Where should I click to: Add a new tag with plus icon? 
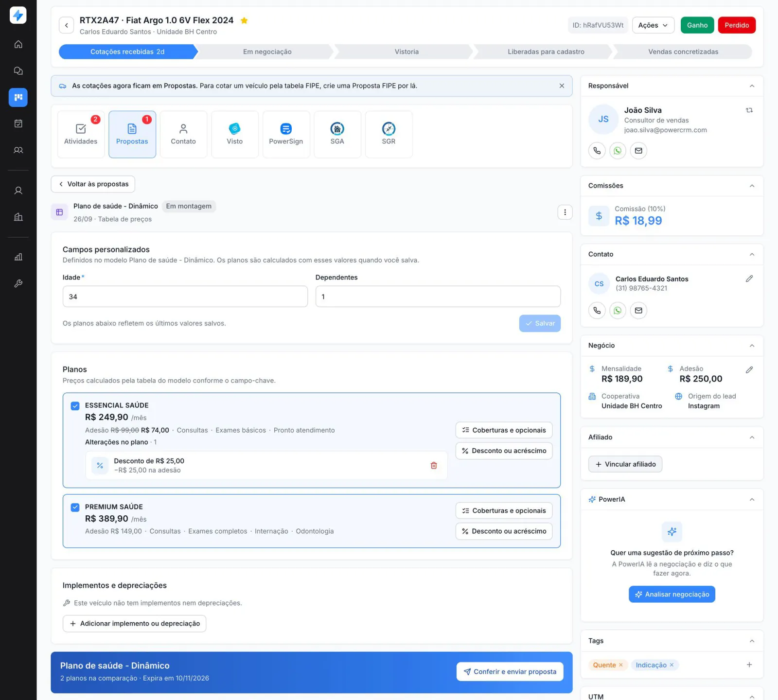pyautogui.click(x=749, y=665)
